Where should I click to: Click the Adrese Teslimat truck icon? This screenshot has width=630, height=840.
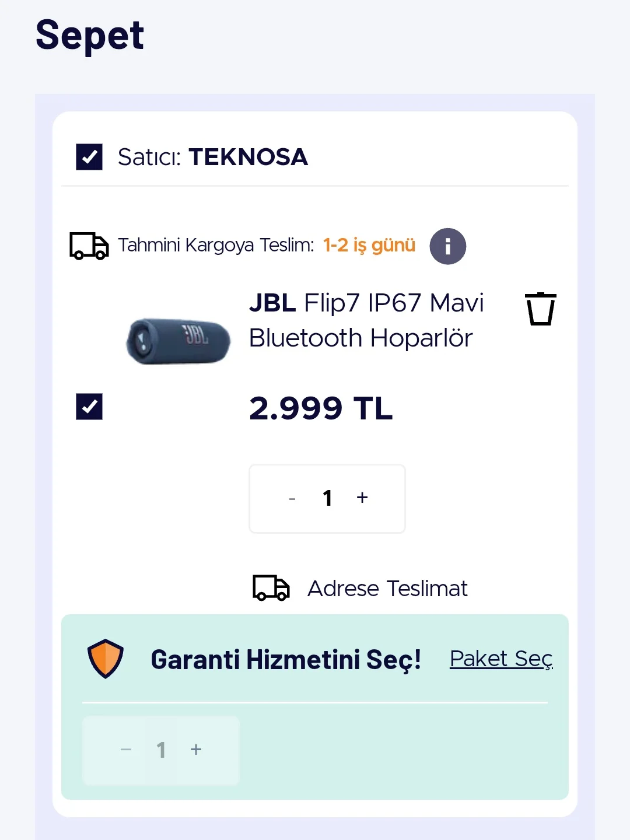271,588
